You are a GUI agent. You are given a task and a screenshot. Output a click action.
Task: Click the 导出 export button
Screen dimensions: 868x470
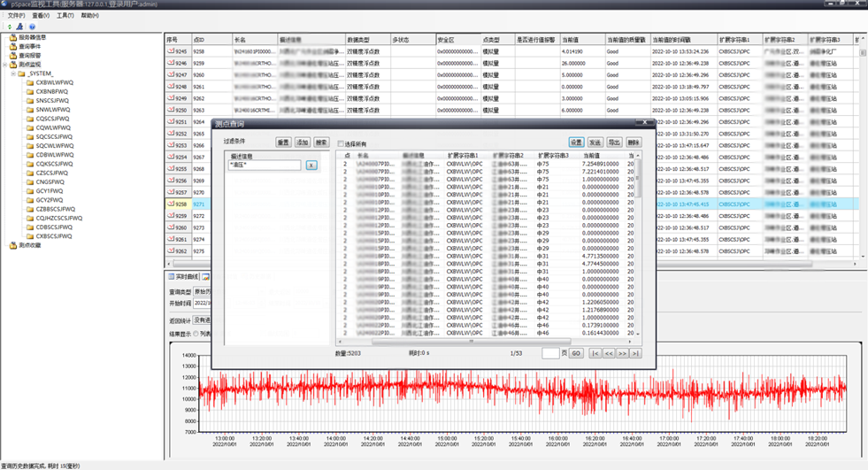614,142
